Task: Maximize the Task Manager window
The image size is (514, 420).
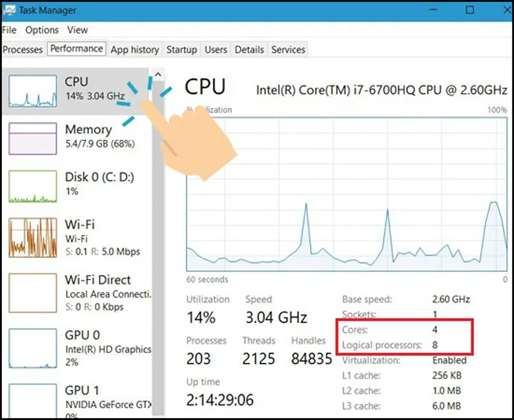Action: [x=470, y=10]
